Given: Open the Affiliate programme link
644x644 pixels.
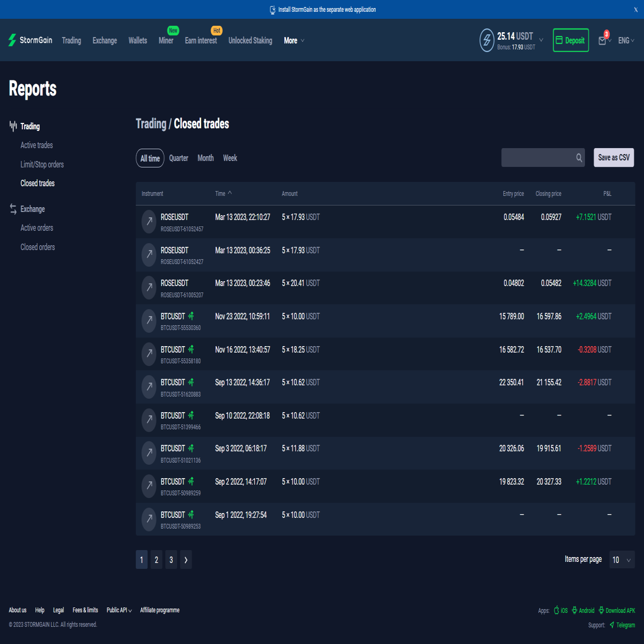Looking at the screenshot, I should coord(160,610).
